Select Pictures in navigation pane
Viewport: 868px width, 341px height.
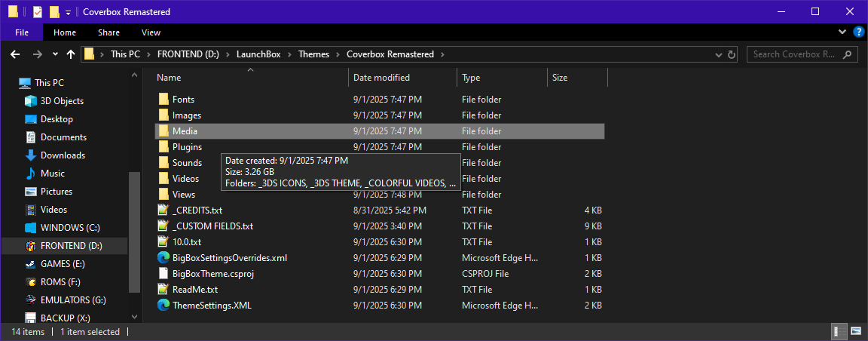57,192
